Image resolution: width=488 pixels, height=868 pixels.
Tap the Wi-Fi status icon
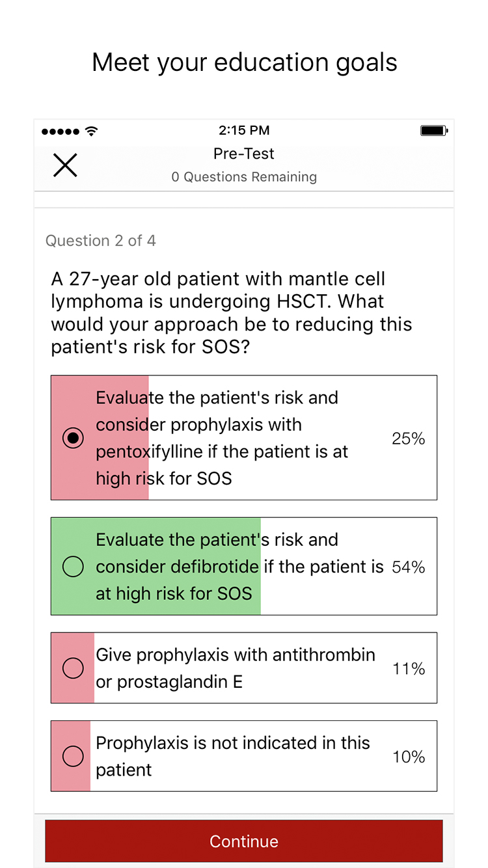(x=92, y=131)
